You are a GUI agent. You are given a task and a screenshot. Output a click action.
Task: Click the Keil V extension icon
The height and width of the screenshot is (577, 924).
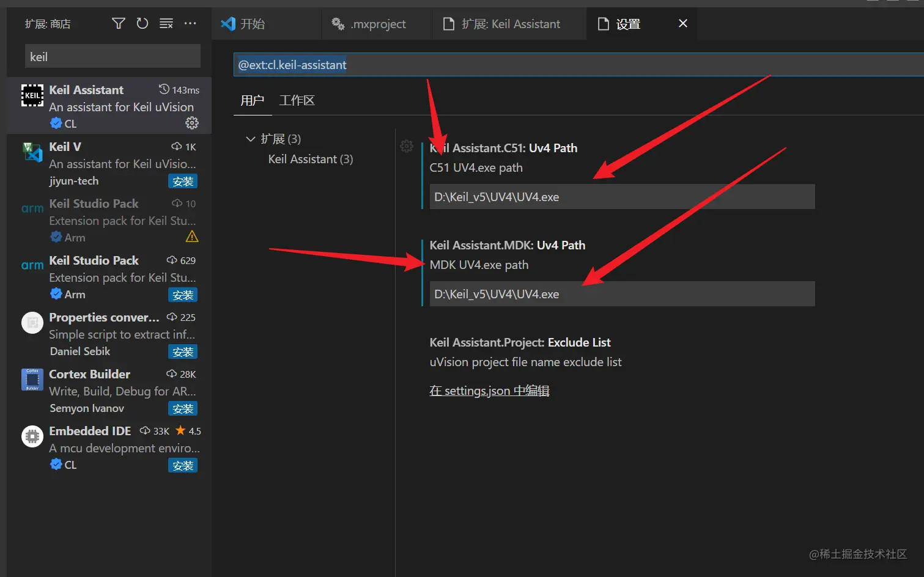tap(32, 152)
